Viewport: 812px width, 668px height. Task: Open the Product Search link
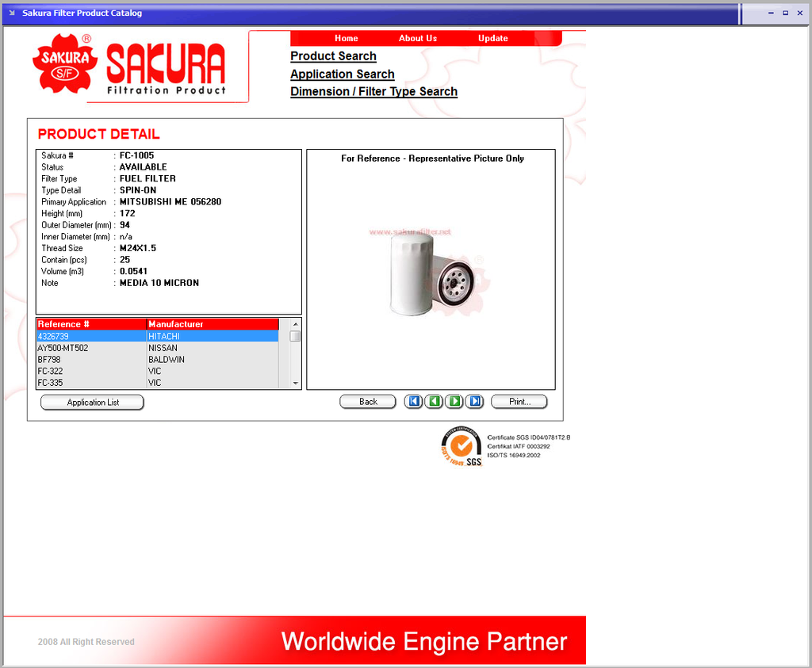click(333, 56)
